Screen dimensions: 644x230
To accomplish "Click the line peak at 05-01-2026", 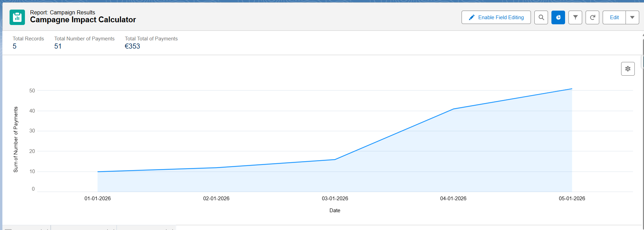I will click(572, 89).
